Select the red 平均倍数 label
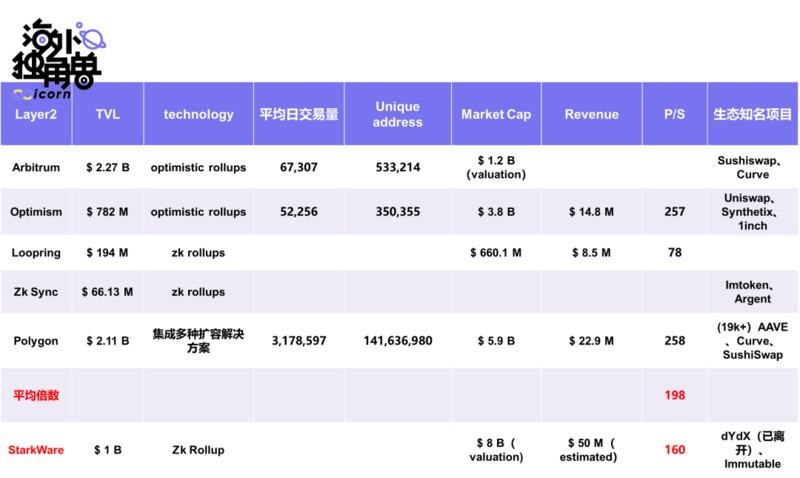The image size is (800, 478). coord(36,395)
